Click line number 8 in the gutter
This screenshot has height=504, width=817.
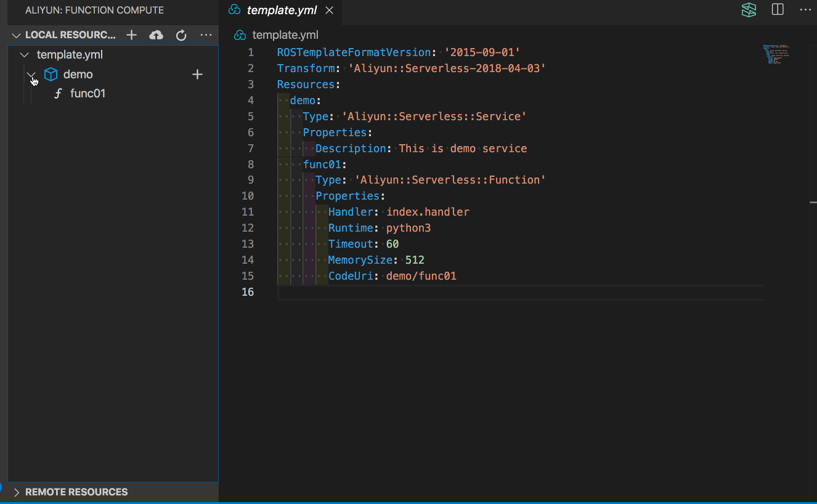click(x=250, y=164)
